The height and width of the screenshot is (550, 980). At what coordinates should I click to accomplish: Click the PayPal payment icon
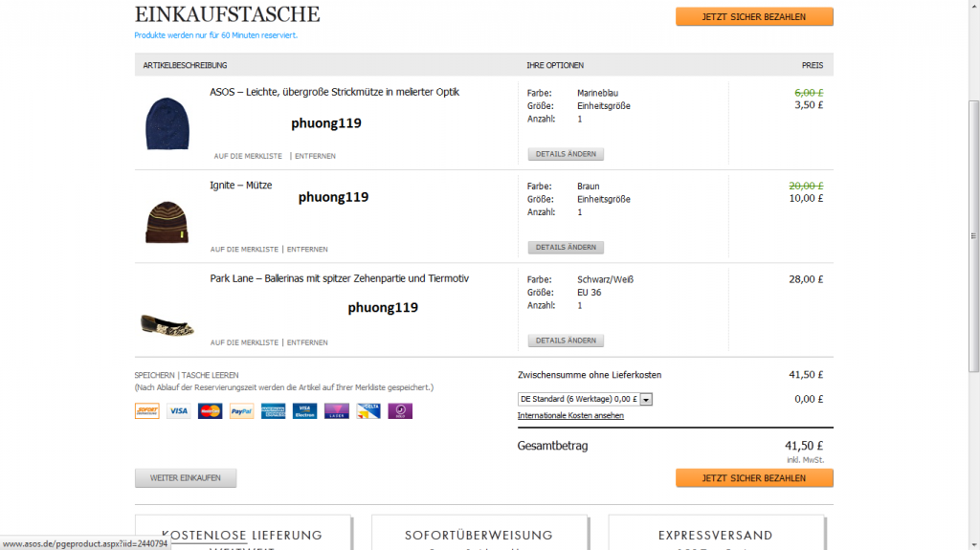pos(241,411)
